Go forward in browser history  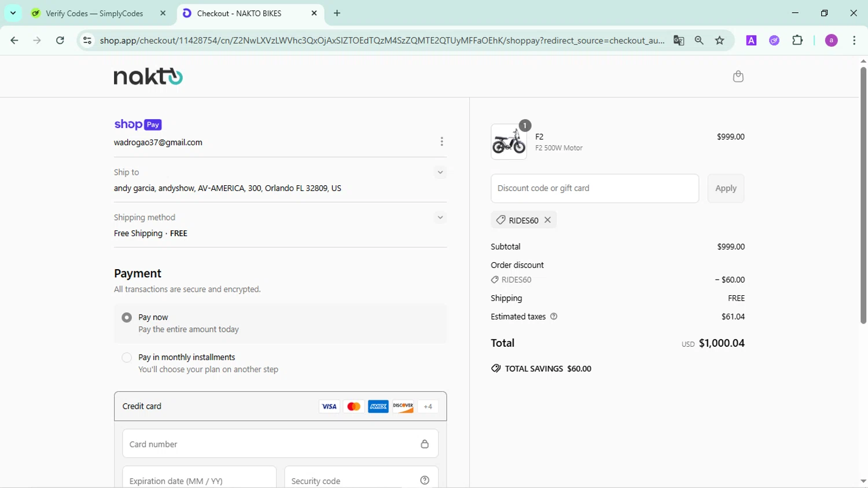point(37,41)
